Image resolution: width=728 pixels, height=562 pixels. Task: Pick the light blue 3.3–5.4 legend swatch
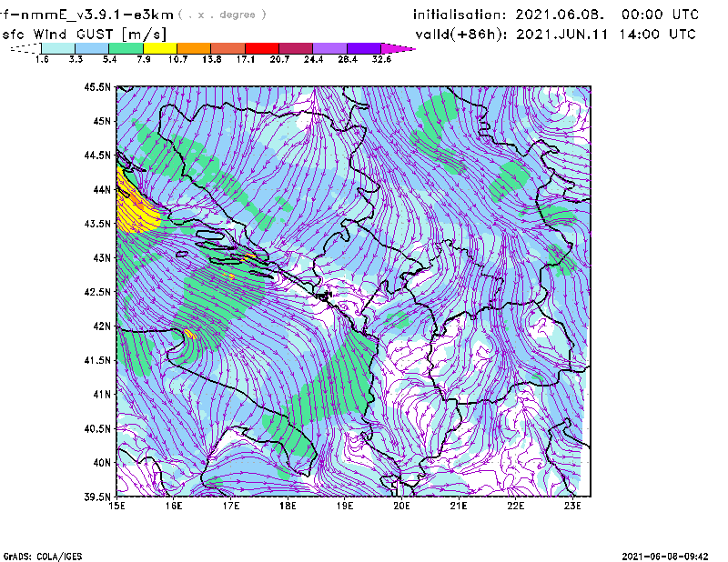click(x=93, y=48)
